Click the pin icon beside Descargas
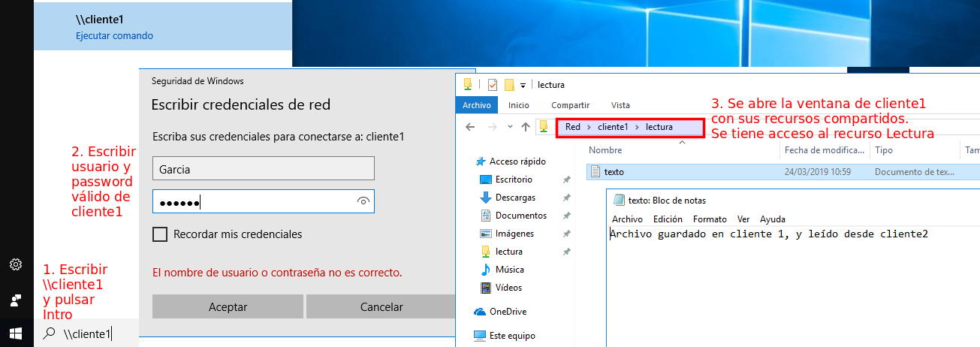Image resolution: width=980 pixels, height=347 pixels. pyautogui.click(x=566, y=198)
